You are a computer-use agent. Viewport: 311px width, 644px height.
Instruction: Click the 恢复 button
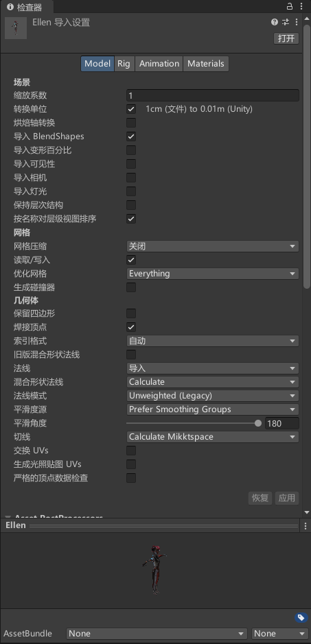260,498
